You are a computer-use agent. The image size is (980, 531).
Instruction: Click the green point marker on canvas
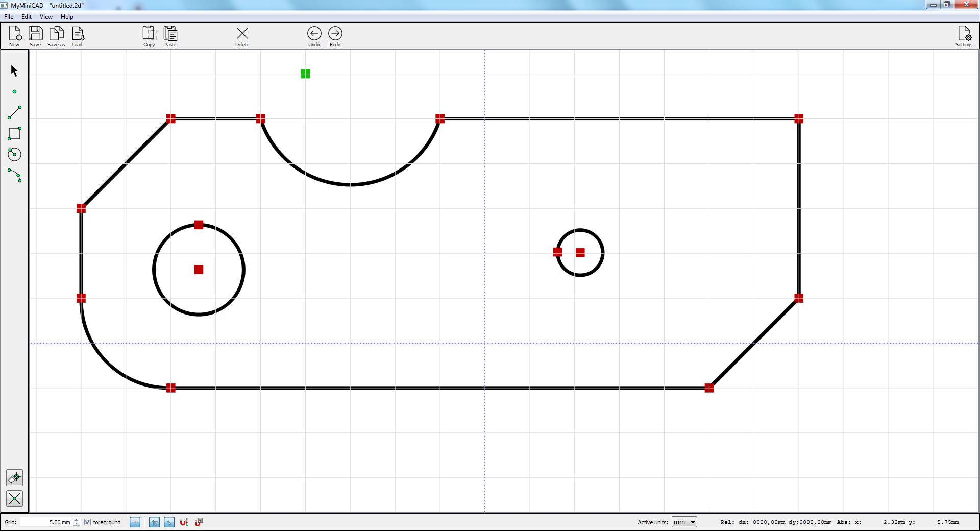(x=305, y=74)
